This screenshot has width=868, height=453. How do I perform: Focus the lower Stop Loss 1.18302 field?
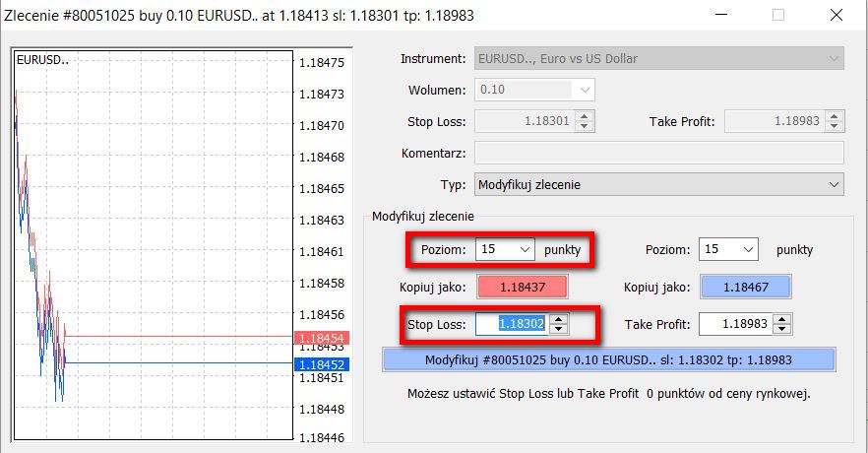click(x=512, y=324)
